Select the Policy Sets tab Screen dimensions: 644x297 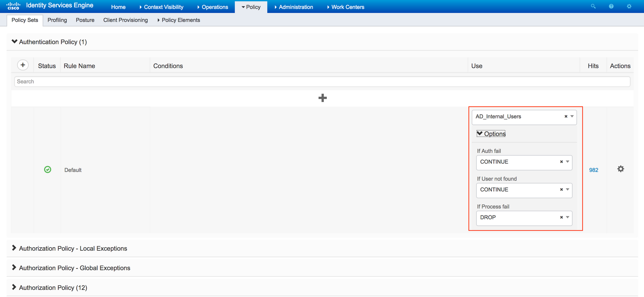(x=25, y=20)
